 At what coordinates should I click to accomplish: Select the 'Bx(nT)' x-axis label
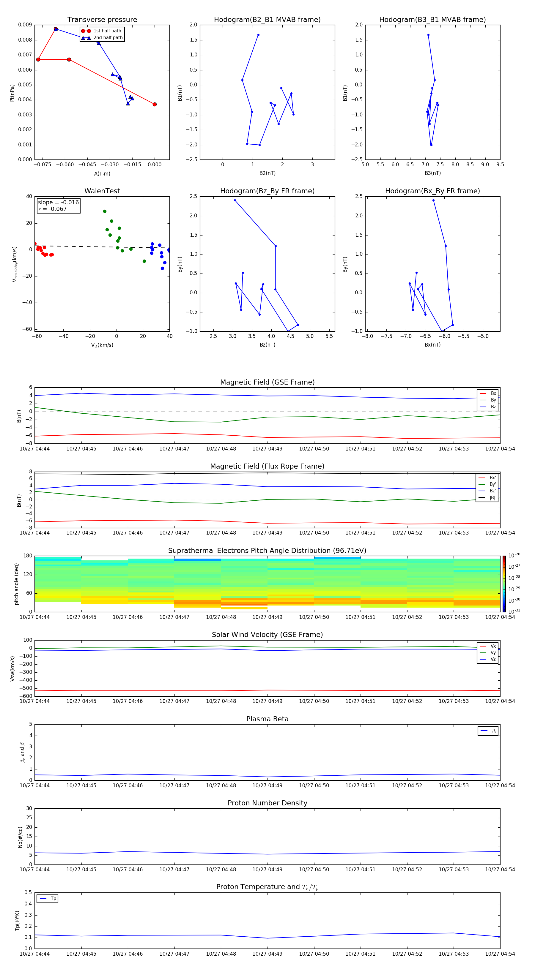click(432, 345)
